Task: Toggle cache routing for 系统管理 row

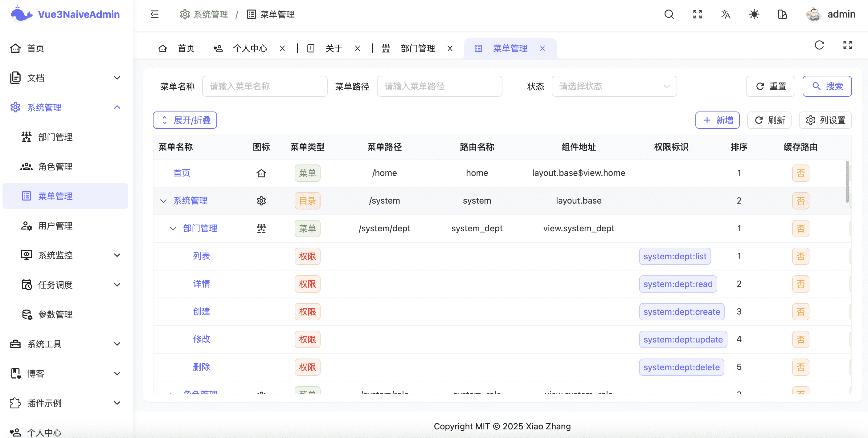Action: click(801, 201)
